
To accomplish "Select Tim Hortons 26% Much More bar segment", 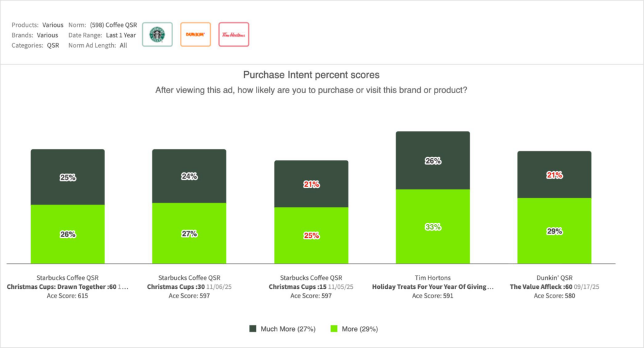I will [433, 160].
